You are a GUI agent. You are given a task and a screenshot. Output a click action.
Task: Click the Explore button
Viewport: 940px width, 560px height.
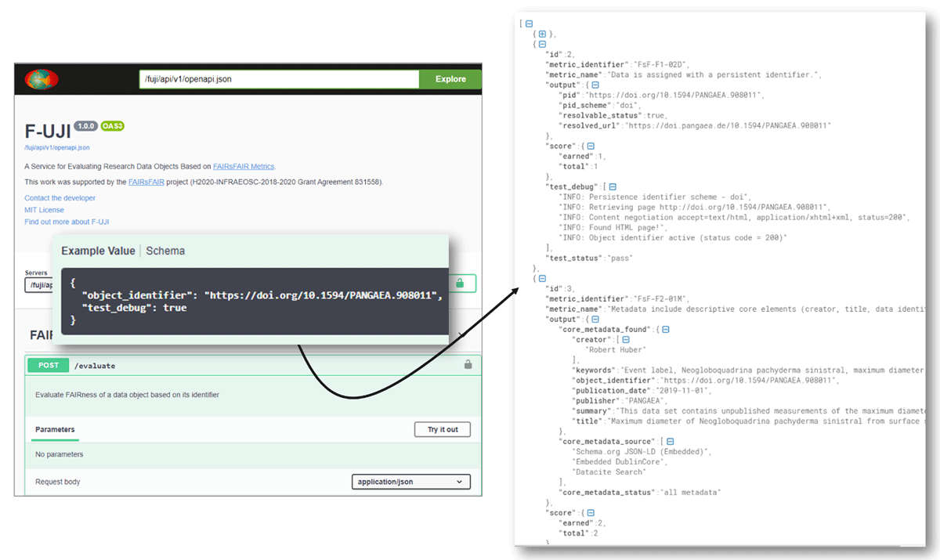pos(450,79)
